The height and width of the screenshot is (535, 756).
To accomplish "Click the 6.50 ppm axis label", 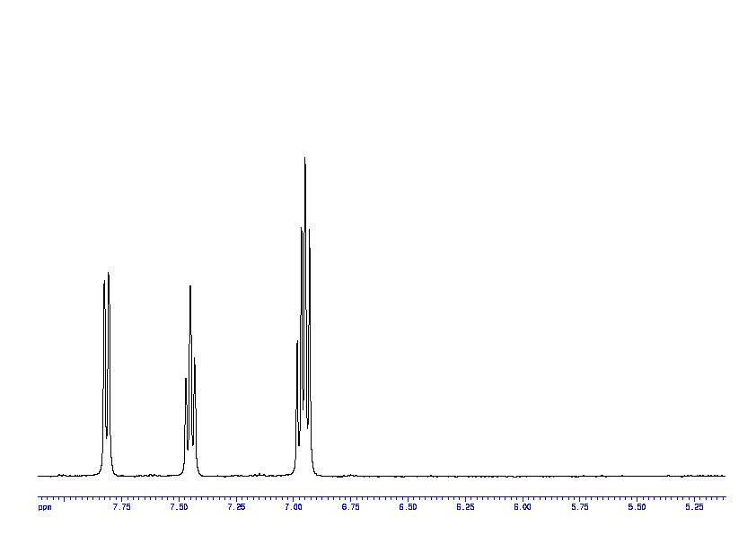I will click(408, 507).
